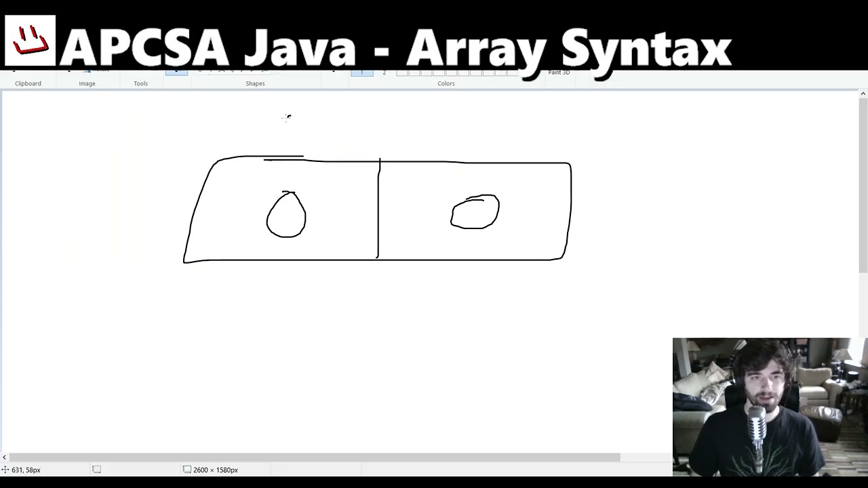Click the horizontal scrollbar left arrow
The image size is (868, 488).
[x=4, y=457]
